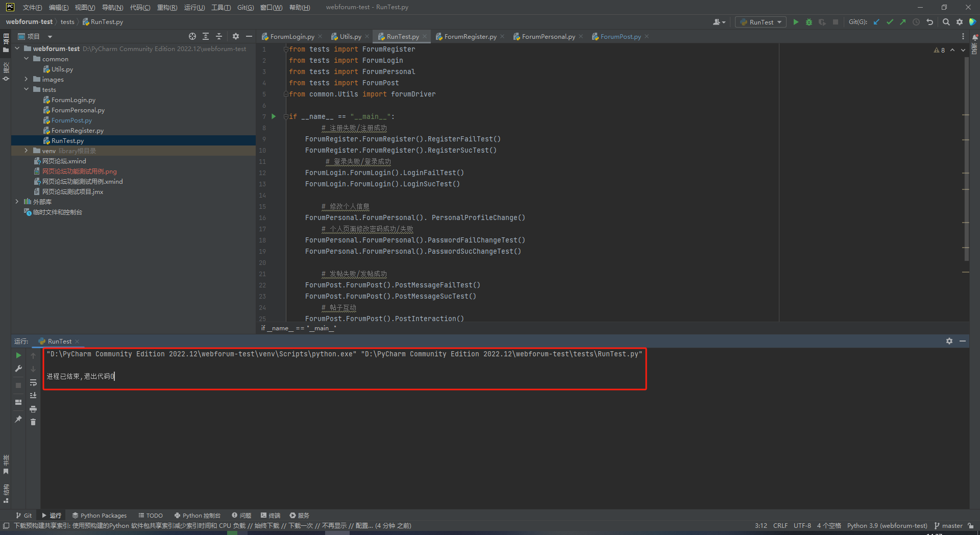Open Search Everywhere magnifier icon
Image resolution: width=980 pixels, height=535 pixels.
[x=946, y=22]
